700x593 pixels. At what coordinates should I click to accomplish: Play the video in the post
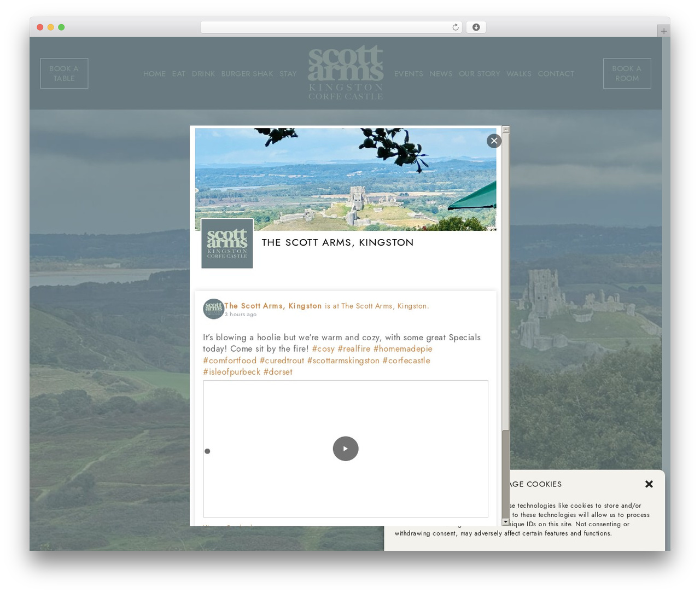point(346,449)
